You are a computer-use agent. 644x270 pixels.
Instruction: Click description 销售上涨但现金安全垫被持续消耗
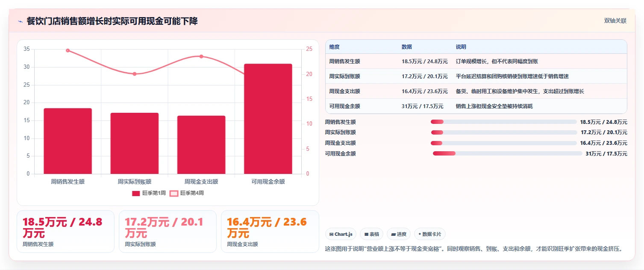pyautogui.click(x=494, y=106)
